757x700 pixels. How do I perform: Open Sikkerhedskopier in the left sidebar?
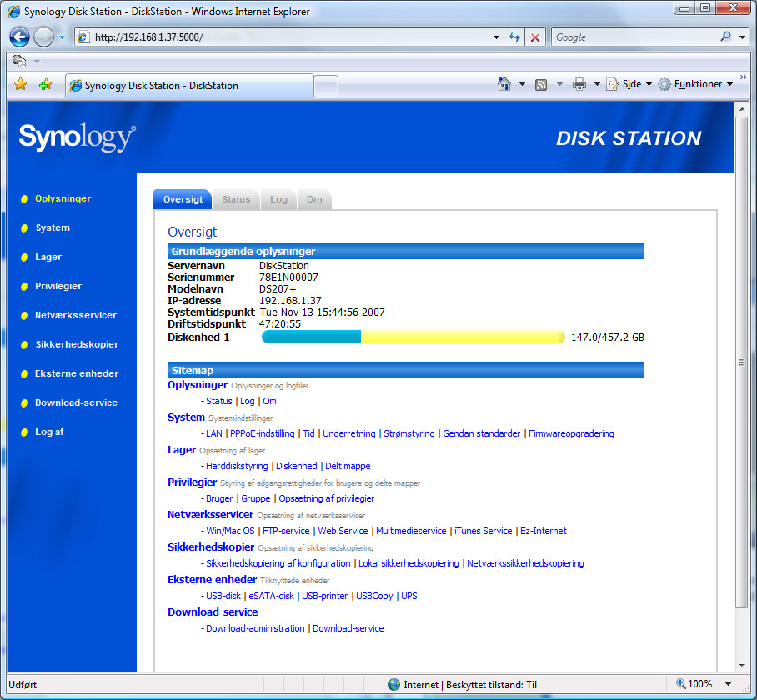(x=76, y=344)
